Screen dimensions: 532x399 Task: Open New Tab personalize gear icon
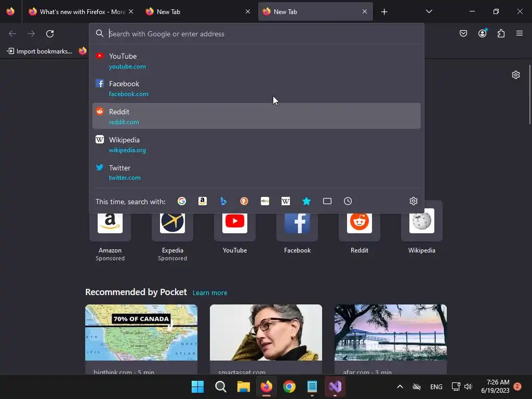pos(516,75)
